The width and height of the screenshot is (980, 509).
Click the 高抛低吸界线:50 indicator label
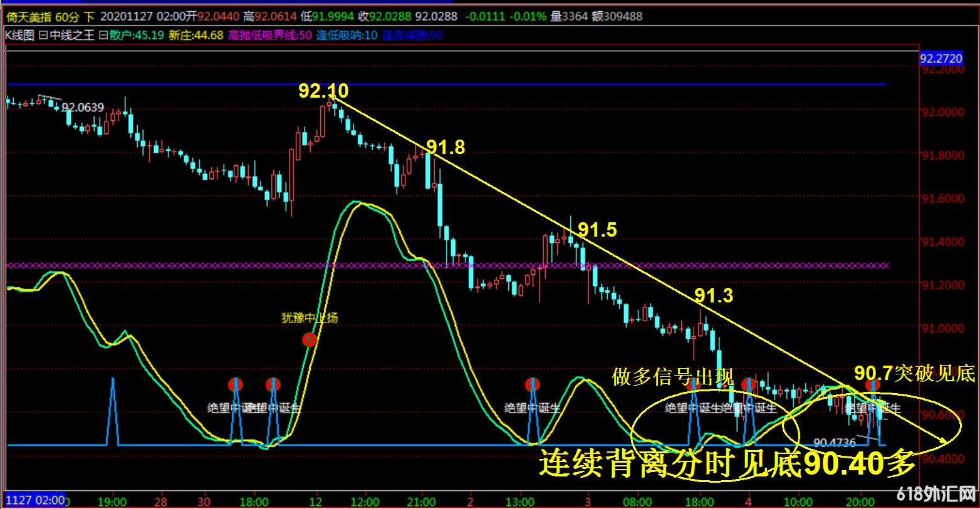(x=269, y=36)
